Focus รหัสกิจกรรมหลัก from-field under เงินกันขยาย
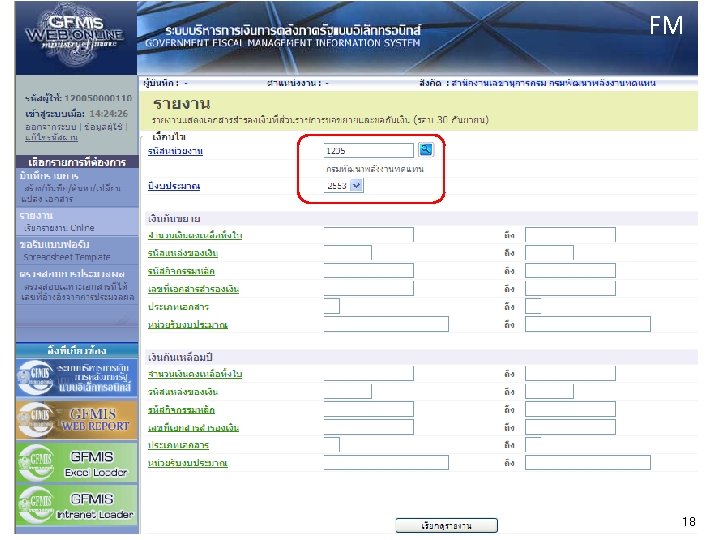The image size is (720, 540). pyautogui.click(x=369, y=270)
